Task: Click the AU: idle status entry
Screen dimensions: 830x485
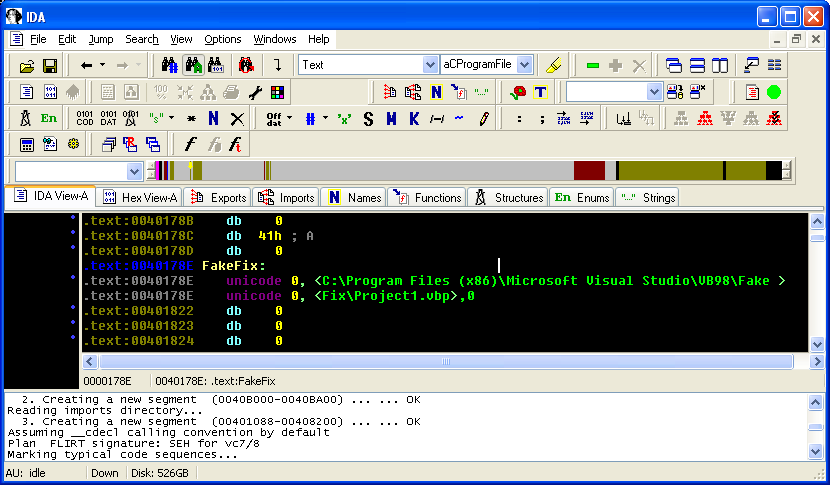Action: (x=26, y=473)
